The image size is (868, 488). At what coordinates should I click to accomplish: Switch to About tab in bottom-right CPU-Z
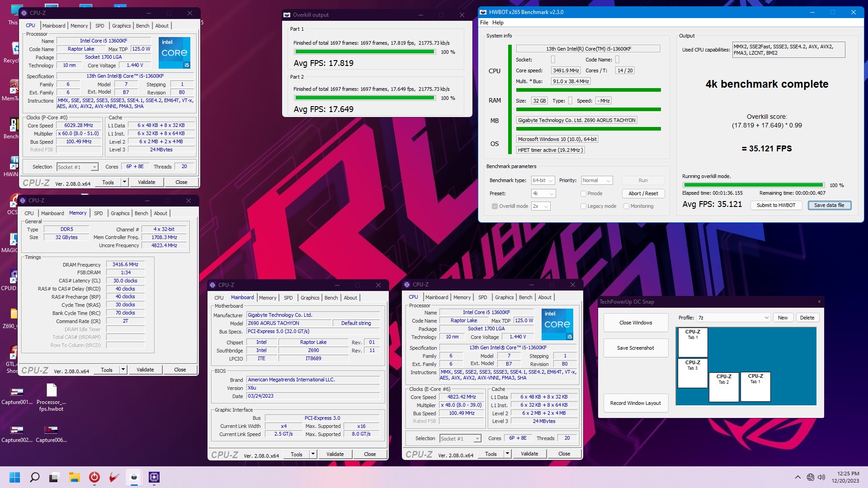[x=545, y=297]
